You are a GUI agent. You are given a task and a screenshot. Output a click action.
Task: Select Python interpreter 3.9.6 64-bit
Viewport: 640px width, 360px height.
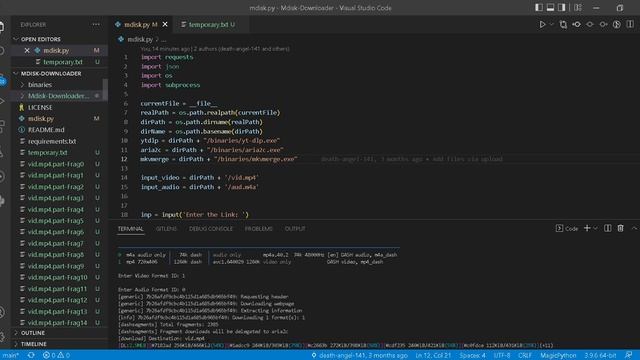(600, 356)
